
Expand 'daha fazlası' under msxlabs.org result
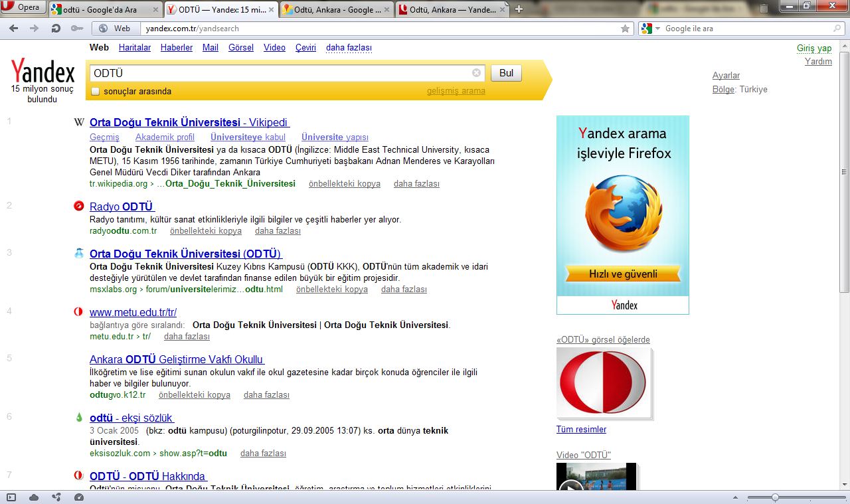tap(404, 290)
